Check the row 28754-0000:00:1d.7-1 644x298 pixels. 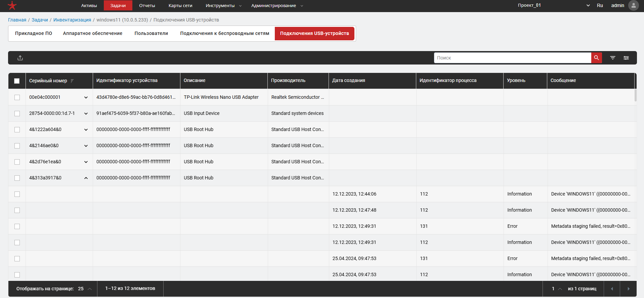coord(17,114)
